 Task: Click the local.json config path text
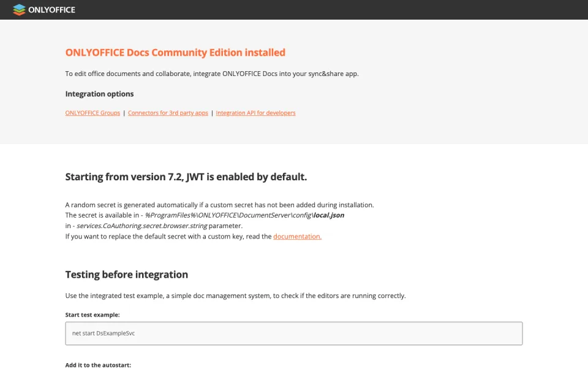click(x=244, y=215)
